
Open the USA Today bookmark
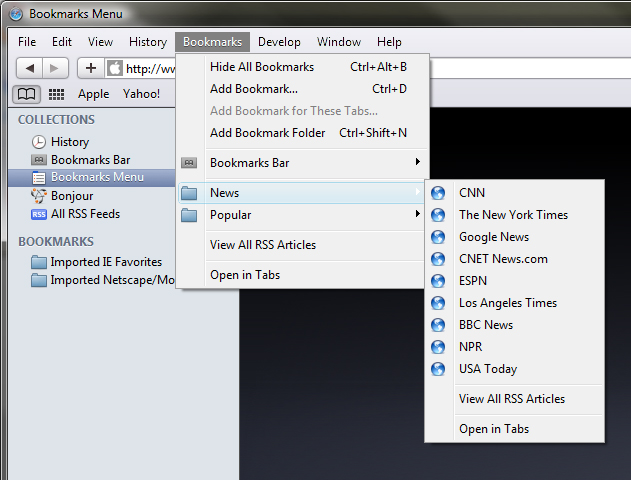tap(515, 369)
